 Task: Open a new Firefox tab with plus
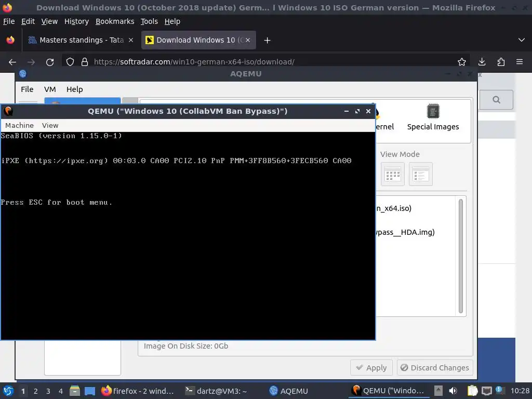[x=268, y=41]
